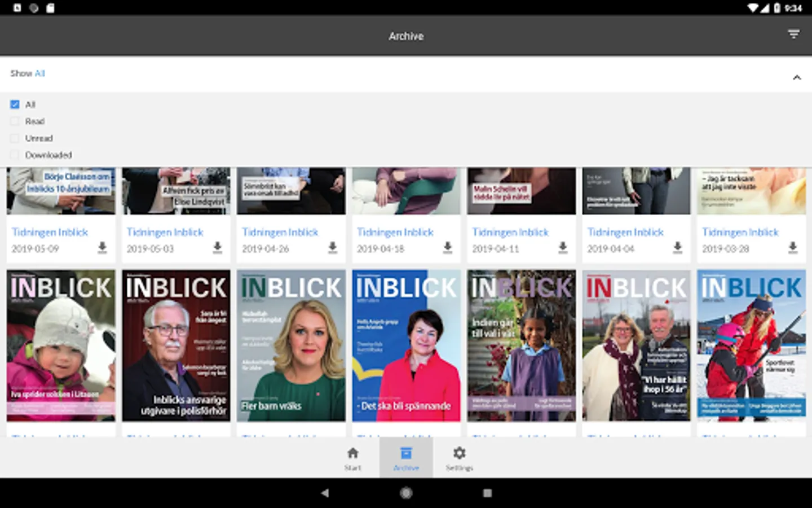Click the 2019-04-04 date text
Image resolution: width=812 pixels, height=508 pixels.
pyautogui.click(x=611, y=248)
